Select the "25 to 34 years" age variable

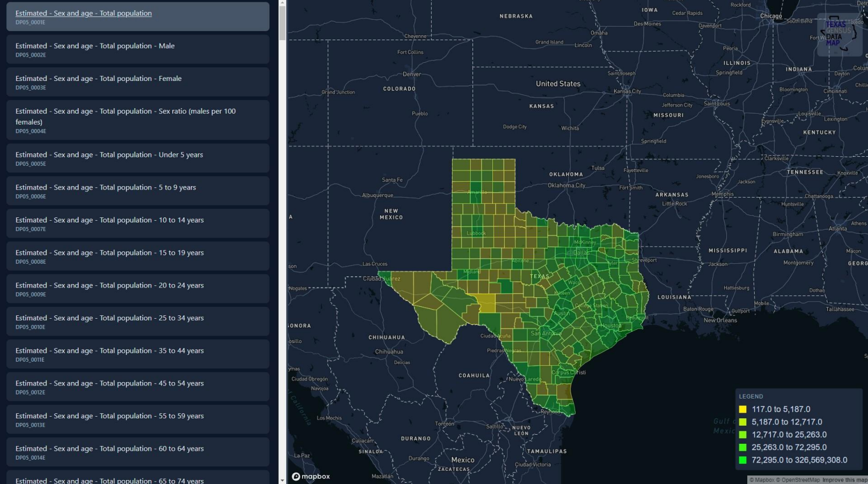138,321
